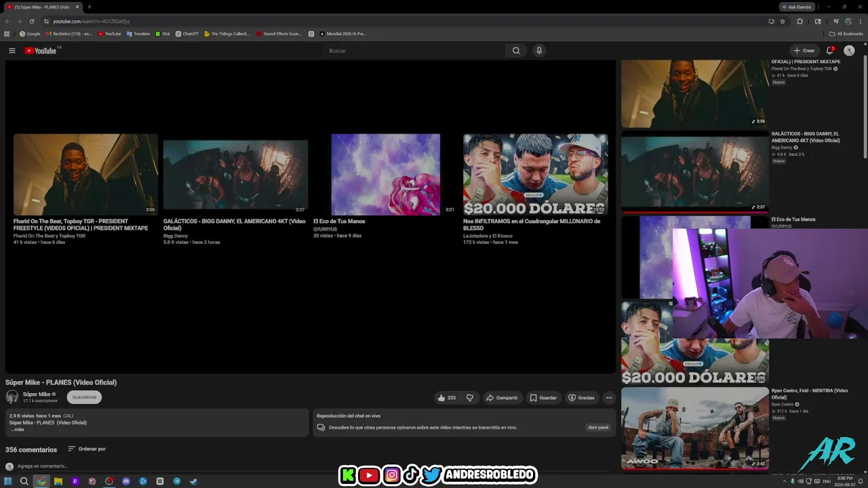Open the Kick bookmark
868x488 pixels.
(163, 33)
